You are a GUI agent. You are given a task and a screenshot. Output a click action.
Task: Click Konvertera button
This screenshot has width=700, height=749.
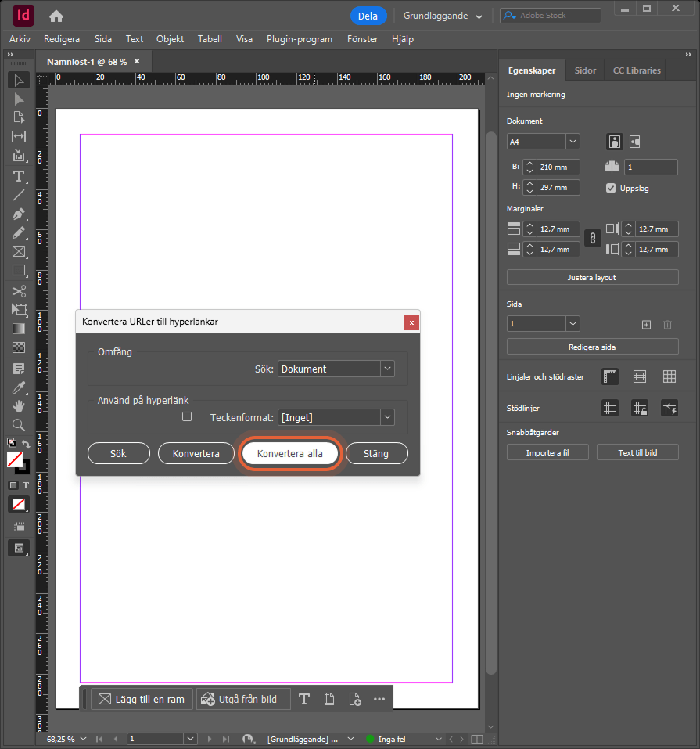[196, 453]
